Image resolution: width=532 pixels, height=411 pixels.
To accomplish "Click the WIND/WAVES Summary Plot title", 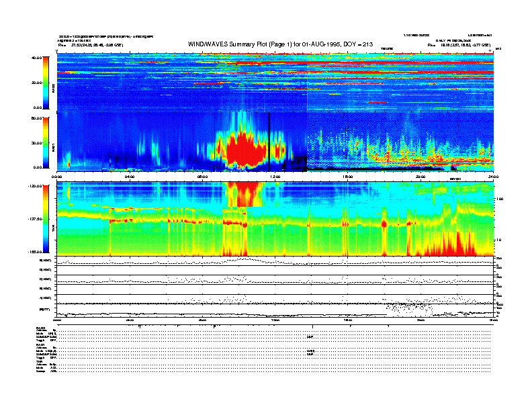I will pyautogui.click(x=280, y=44).
